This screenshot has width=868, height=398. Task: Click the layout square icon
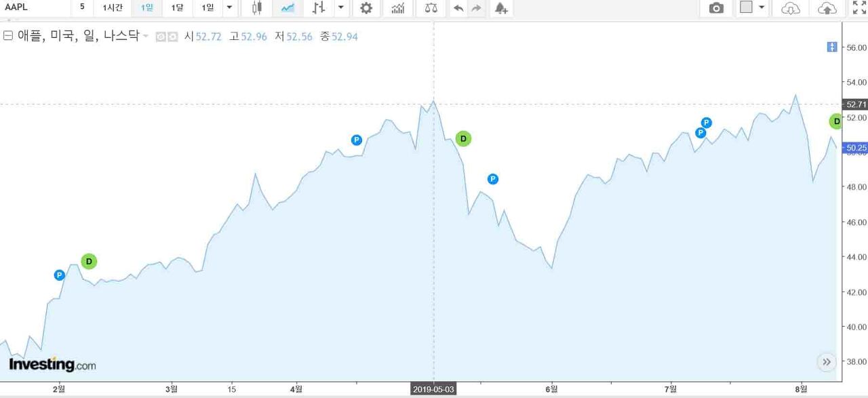point(747,7)
